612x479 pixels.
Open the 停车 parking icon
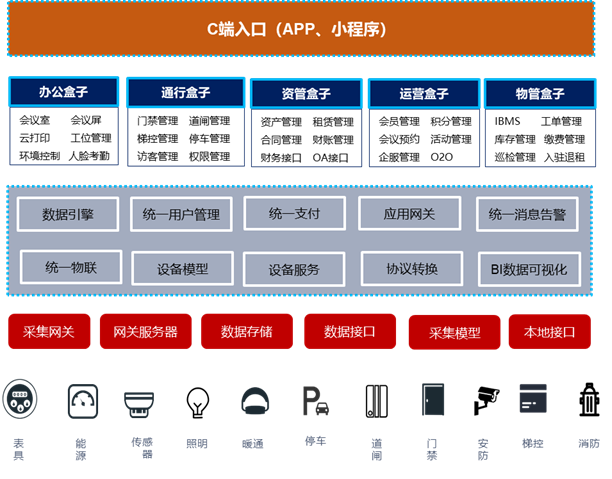click(316, 403)
